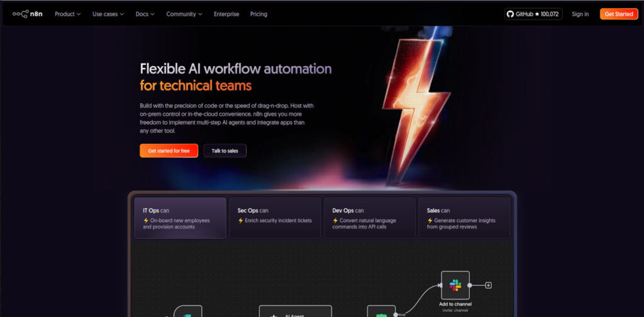Expand the Docs dropdown menu
This screenshot has width=644, height=317.
pos(145,14)
